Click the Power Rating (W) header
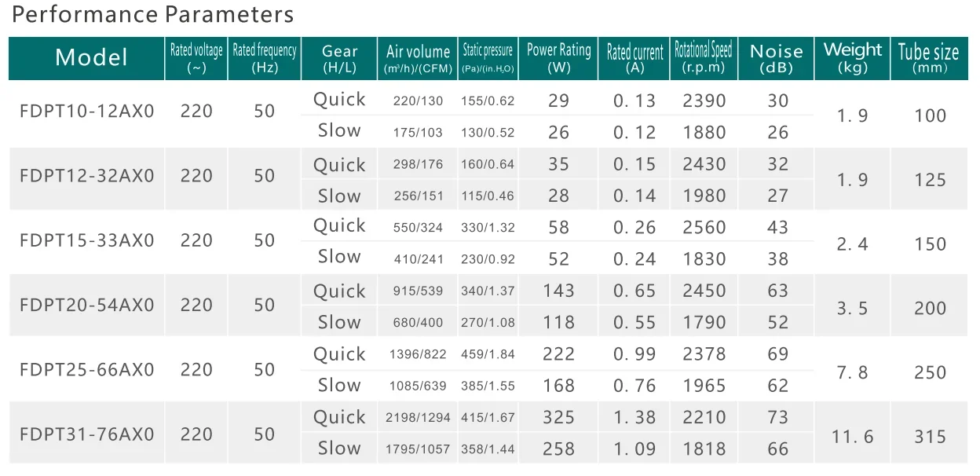Screen dimensions: 980x476 [x=558, y=58]
